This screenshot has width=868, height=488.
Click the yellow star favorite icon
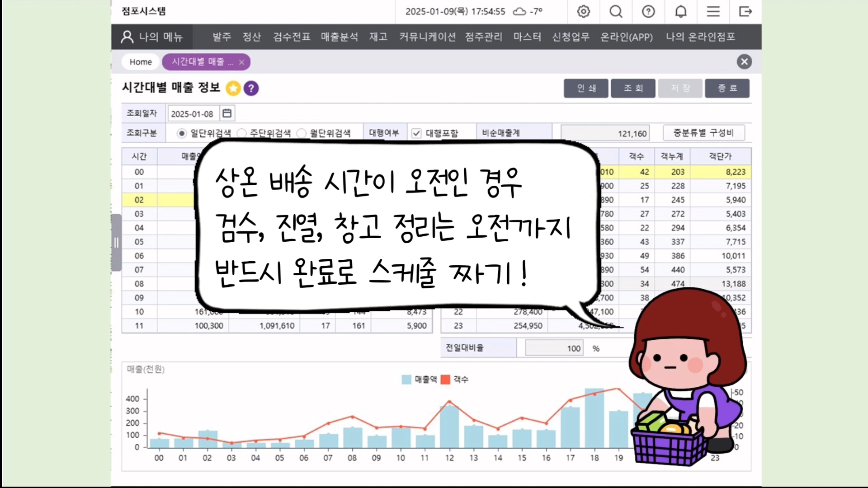click(x=233, y=88)
